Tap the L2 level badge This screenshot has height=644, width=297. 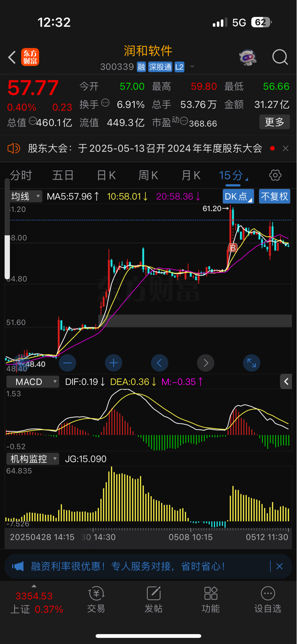point(180,67)
